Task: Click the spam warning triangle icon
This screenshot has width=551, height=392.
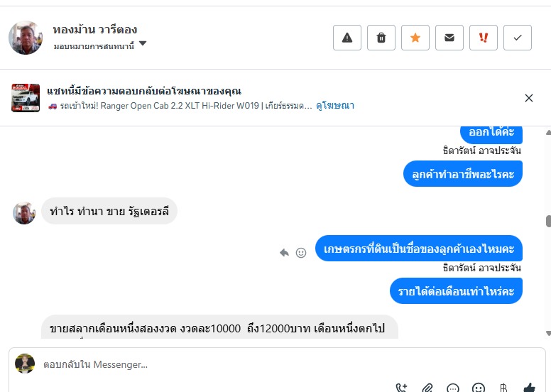Action: (x=347, y=38)
